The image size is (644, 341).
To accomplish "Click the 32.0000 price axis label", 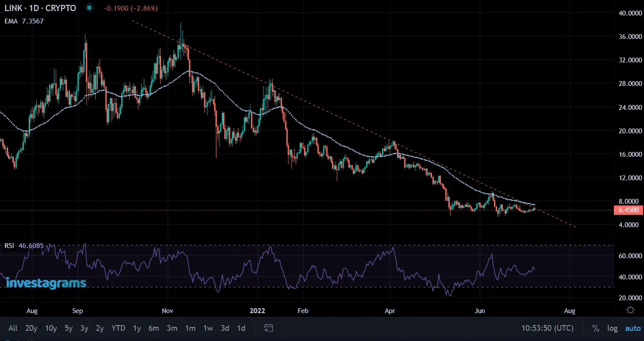I will (630, 60).
